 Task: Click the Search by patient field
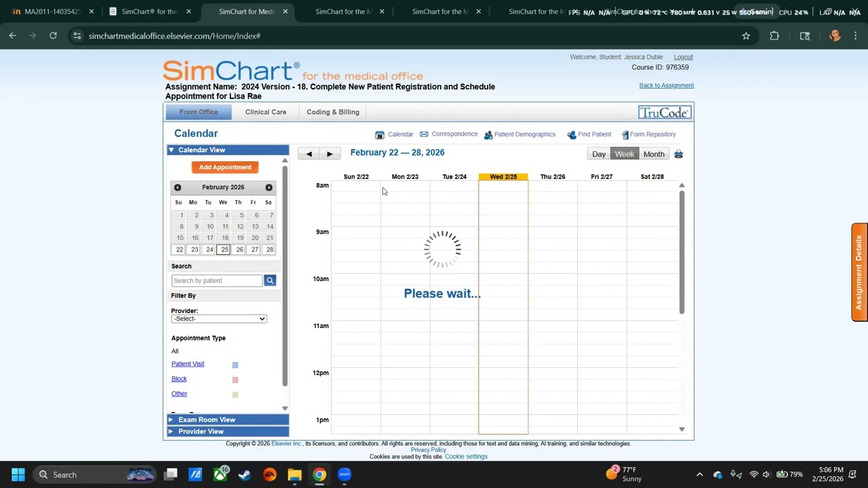(217, 281)
